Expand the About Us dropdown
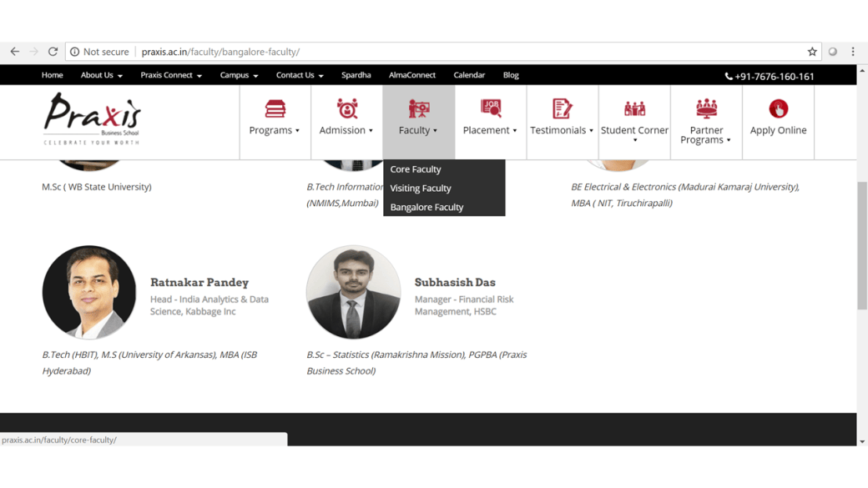 point(101,75)
